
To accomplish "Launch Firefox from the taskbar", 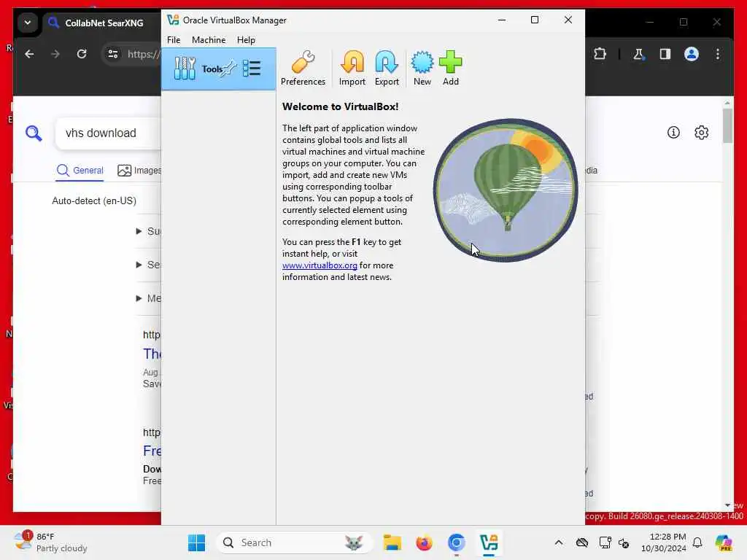I will (424, 542).
